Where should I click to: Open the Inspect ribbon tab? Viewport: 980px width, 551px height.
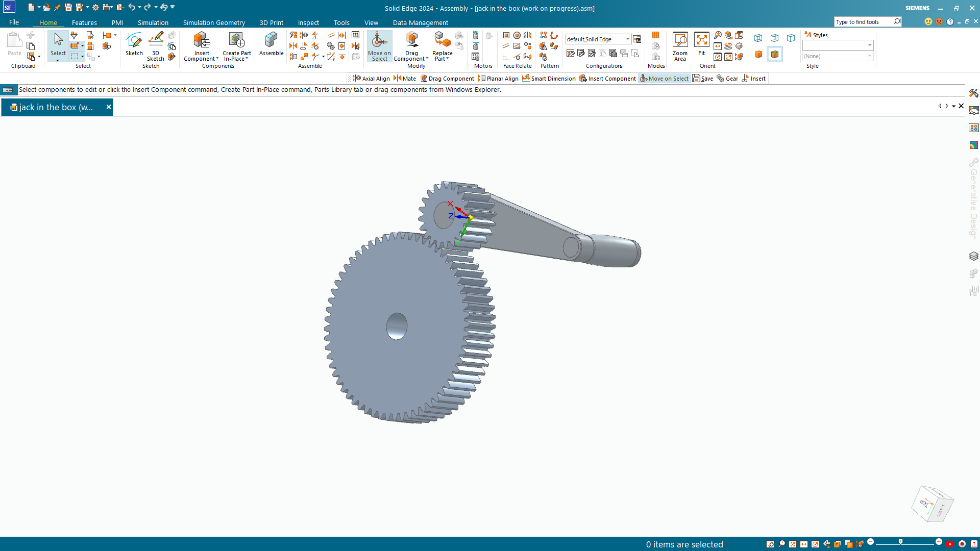click(308, 22)
